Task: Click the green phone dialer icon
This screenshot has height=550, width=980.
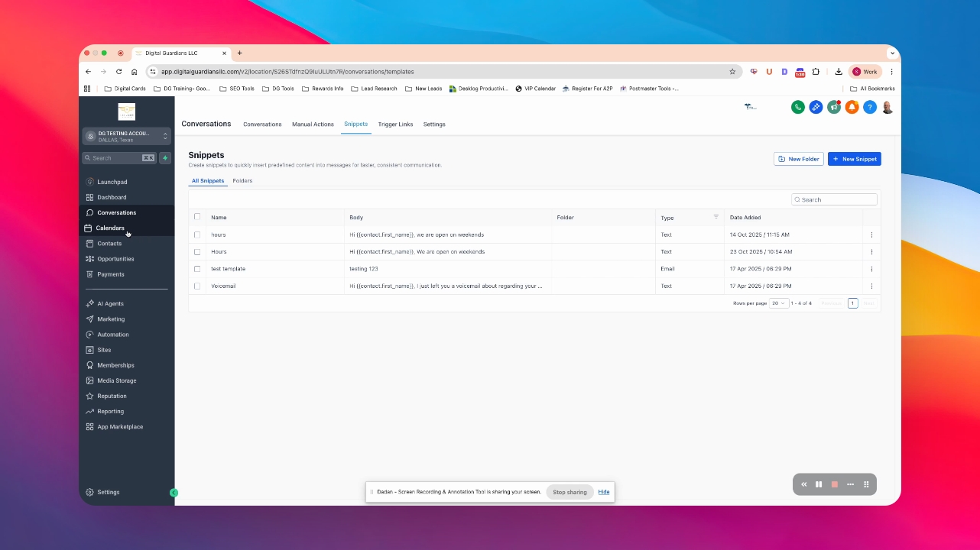Action: coord(797,107)
